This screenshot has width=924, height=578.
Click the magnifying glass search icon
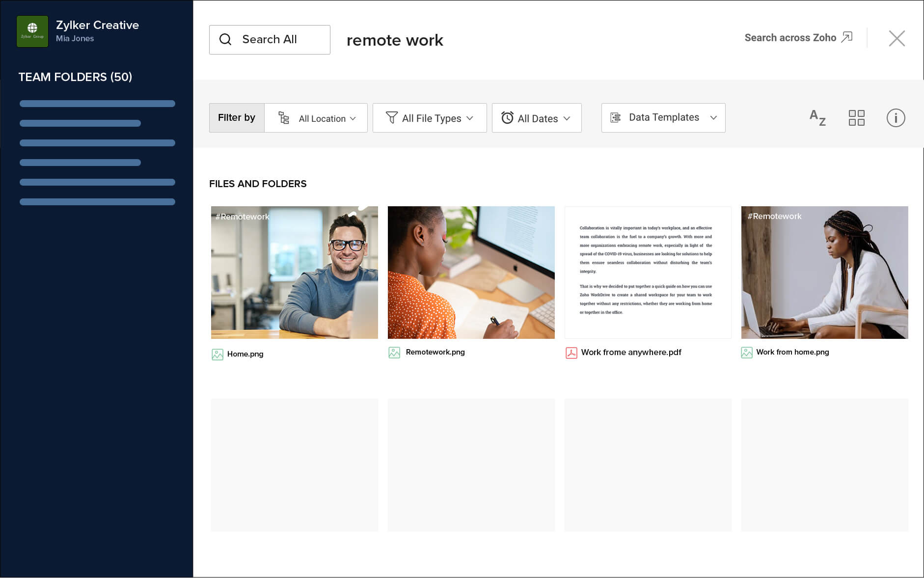click(x=225, y=39)
